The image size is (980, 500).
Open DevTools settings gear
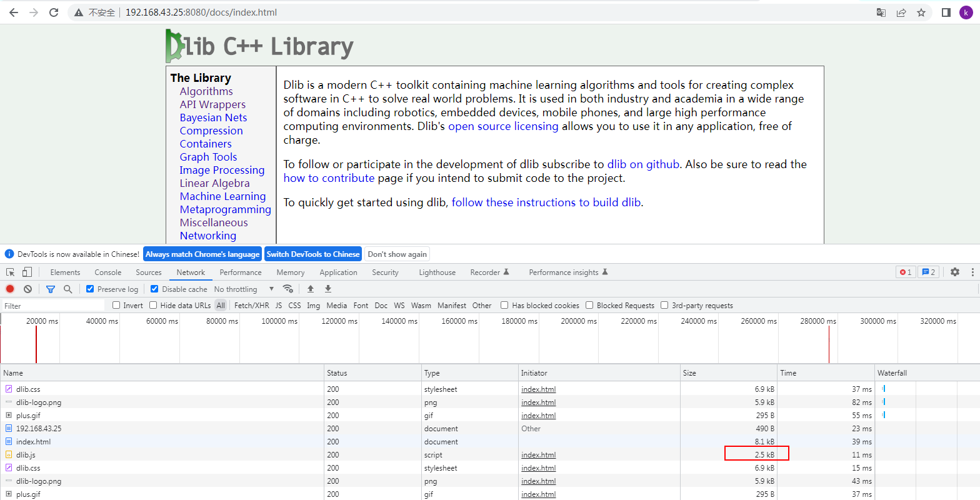955,272
